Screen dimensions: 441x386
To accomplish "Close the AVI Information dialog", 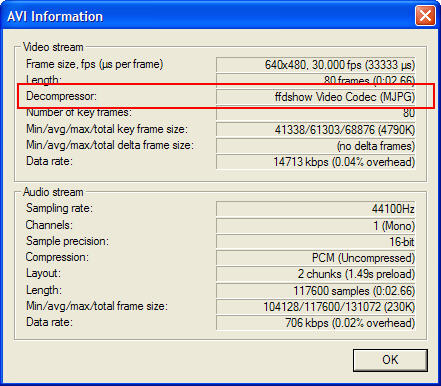I will [425, 16].
